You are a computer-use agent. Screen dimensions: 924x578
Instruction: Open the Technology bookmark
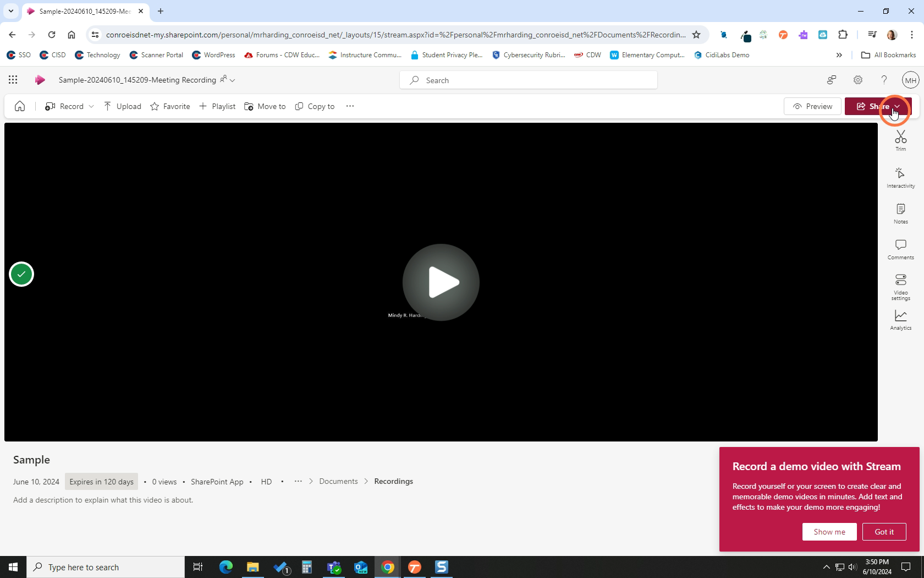(x=97, y=55)
